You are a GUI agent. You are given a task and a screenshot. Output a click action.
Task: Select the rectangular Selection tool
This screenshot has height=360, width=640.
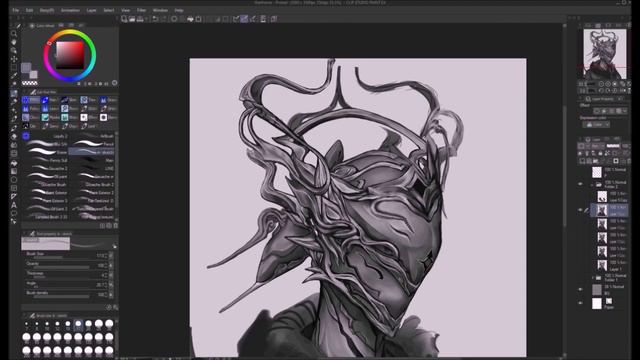14,67
